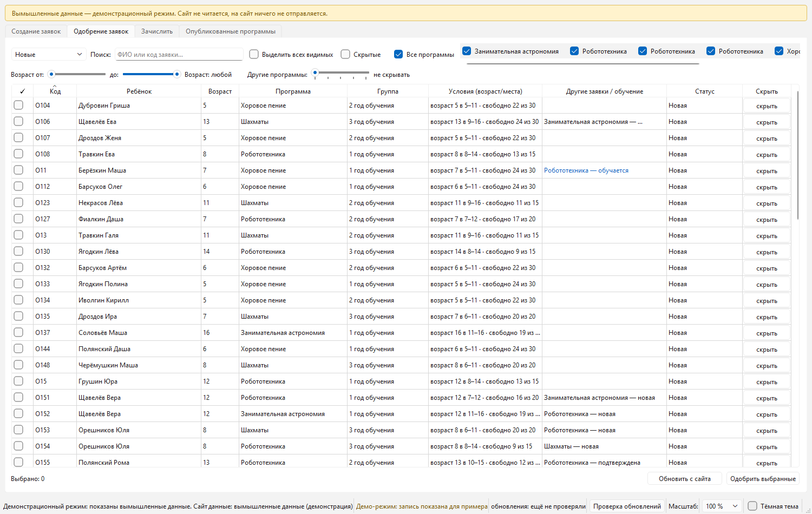Image resolution: width=812 pixels, height=514 pixels.
Task: Check the row box for Соловьёв Маша
Action: tap(18, 332)
